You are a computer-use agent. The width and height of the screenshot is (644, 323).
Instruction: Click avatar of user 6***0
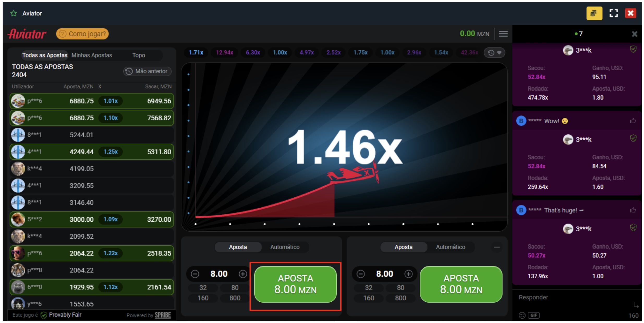point(18,287)
